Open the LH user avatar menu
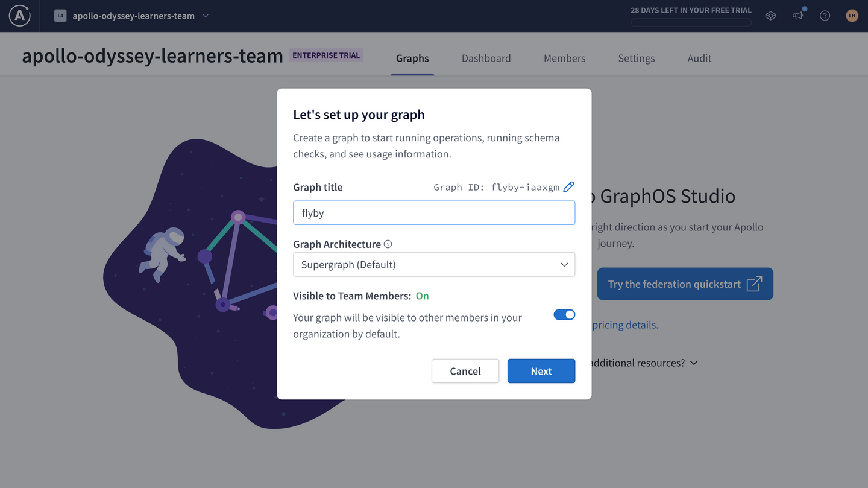 click(852, 15)
